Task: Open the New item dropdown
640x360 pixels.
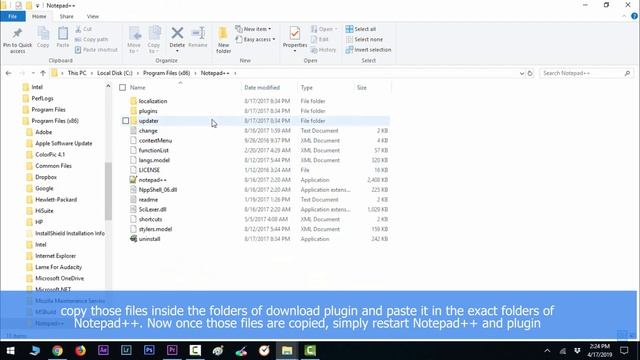Action: [x=253, y=29]
